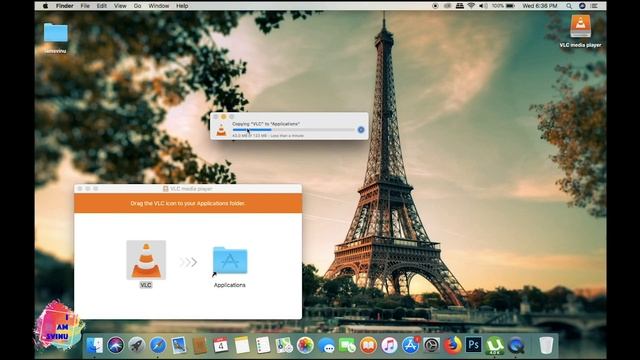Click the copy progress bar
640x360 pixels.
[293, 130]
